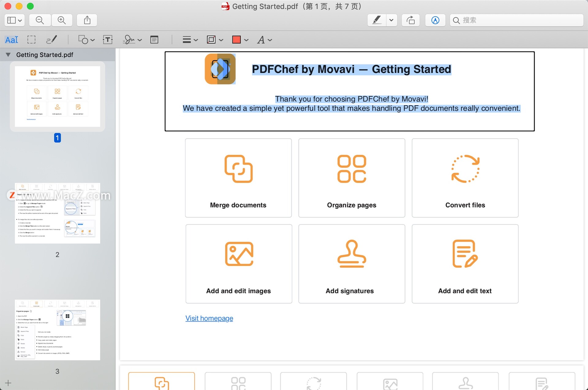This screenshot has width=588, height=390.
Task: Click the 'Thank you for choosing' line
Action: click(352, 99)
